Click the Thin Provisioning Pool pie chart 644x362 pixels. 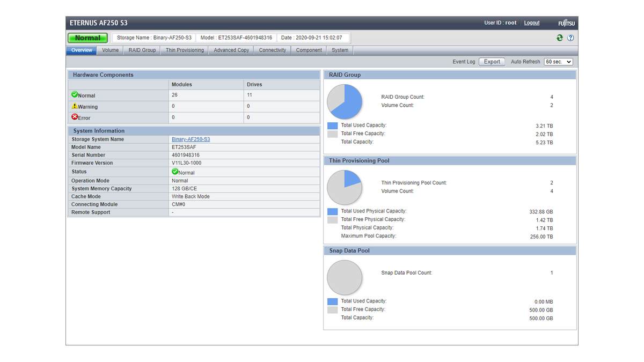pos(345,187)
